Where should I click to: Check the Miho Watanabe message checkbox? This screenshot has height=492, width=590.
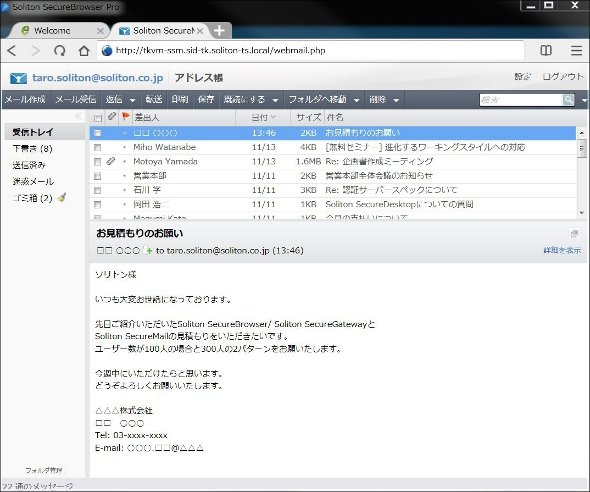point(97,147)
